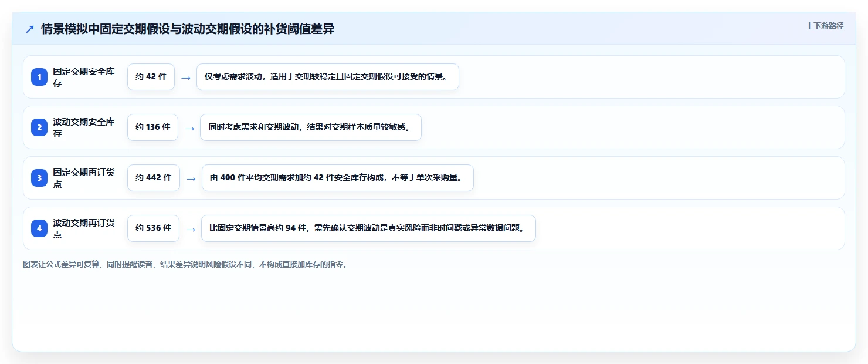The width and height of the screenshot is (868, 364).
Task: Select the 波动交期安全库存 label
Action: click(84, 127)
